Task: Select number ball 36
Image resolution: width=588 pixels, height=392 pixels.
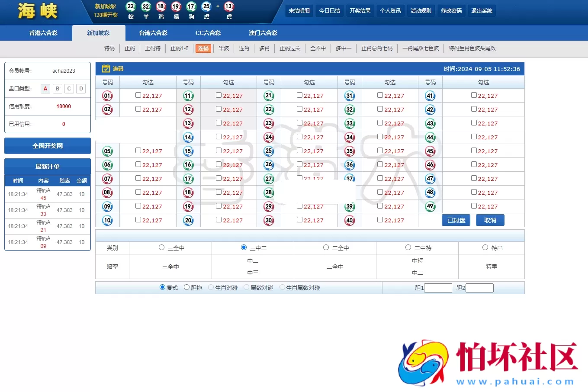Action: click(x=349, y=165)
